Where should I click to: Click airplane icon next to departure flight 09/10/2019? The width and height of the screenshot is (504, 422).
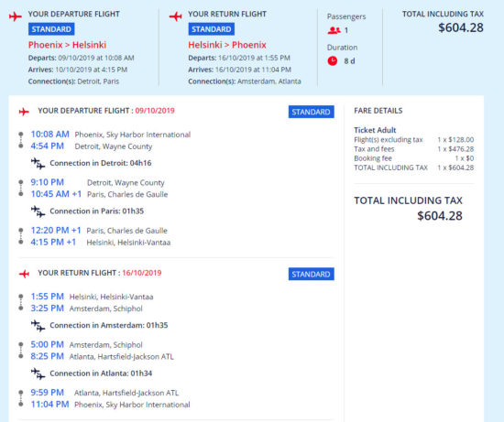coord(24,112)
